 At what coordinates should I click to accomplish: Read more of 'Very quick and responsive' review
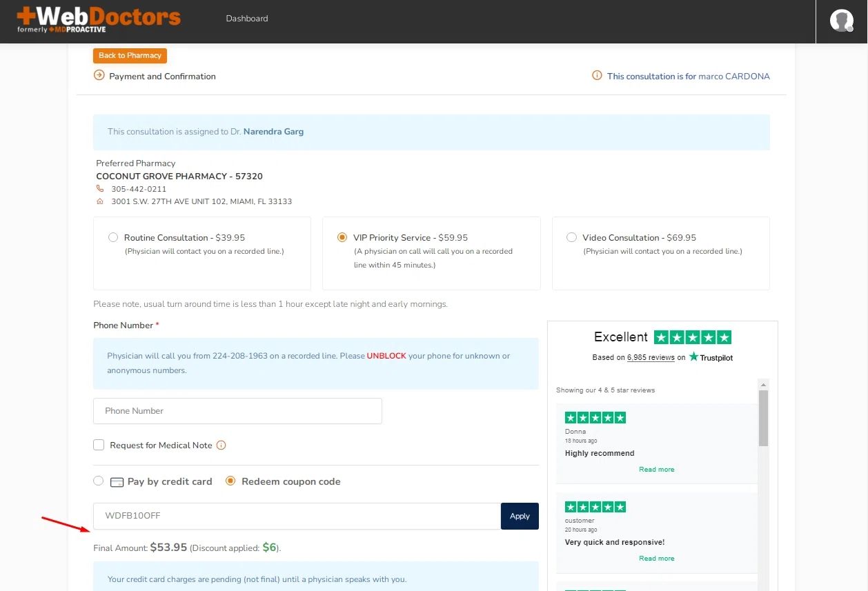coord(657,559)
